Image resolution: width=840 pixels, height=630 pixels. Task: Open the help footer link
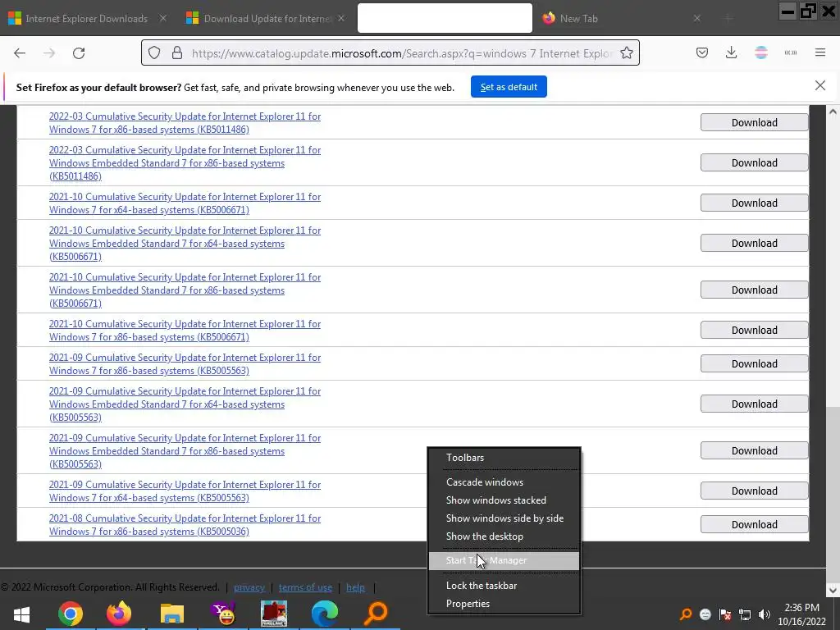[x=355, y=587]
